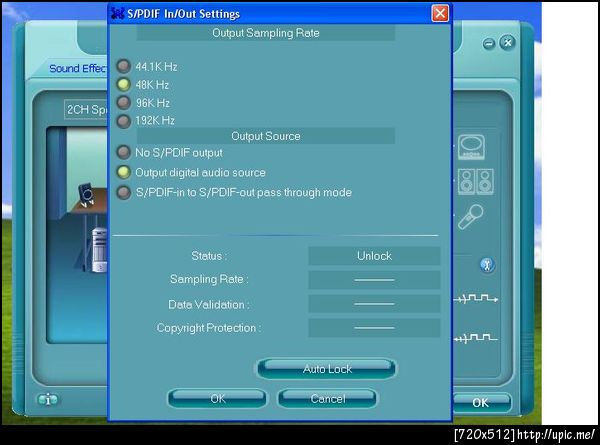
Task: Click the speaker in the room illustration
Action: [x=86, y=194]
